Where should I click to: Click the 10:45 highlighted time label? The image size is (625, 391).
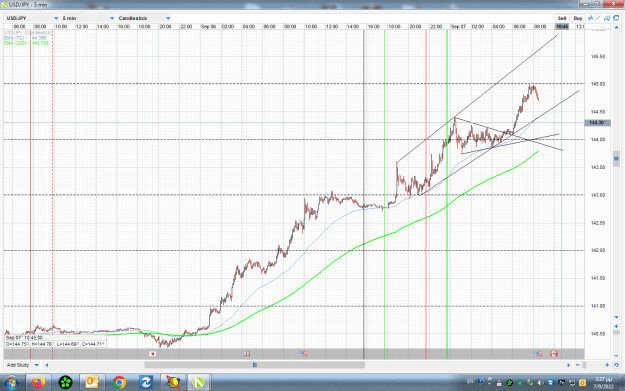pos(562,26)
